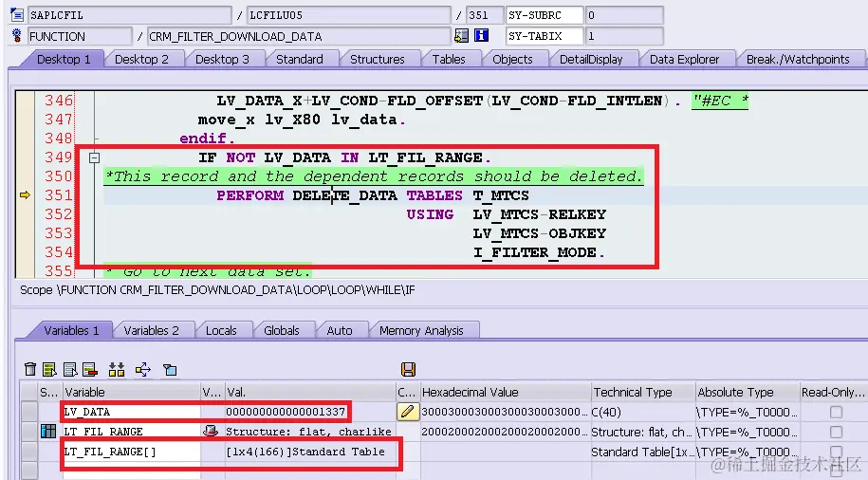Click the table icon beside LT_FIL_RANGE

tap(48, 432)
